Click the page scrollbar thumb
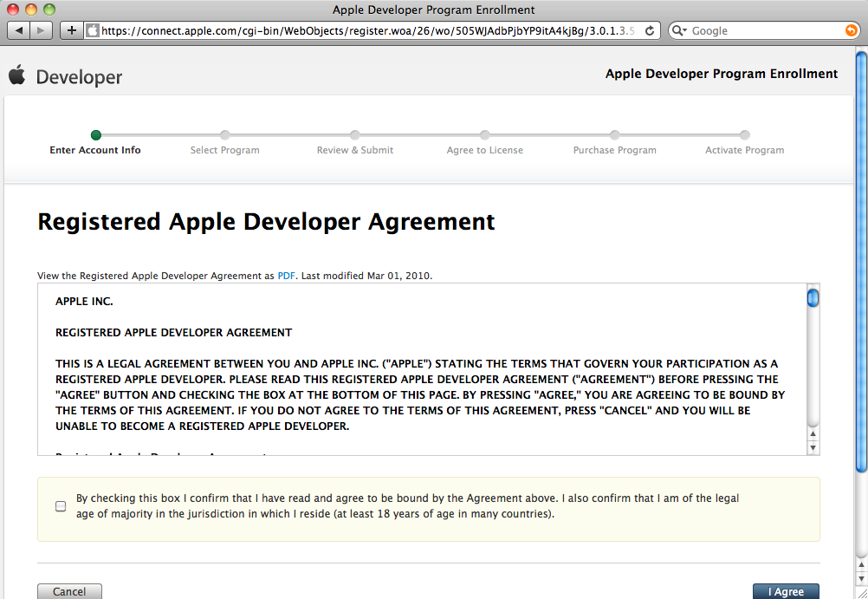This screenshot has width=868, height=599. 861,262
